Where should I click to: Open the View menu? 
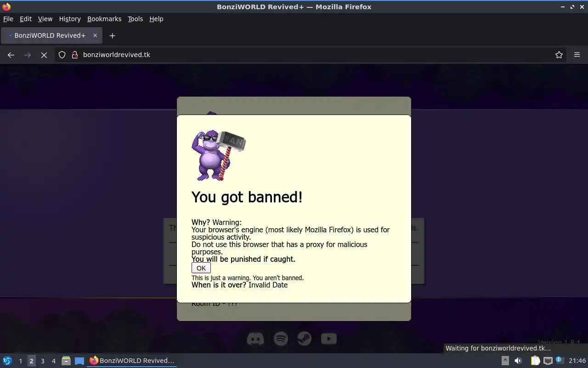click(45, 19)
